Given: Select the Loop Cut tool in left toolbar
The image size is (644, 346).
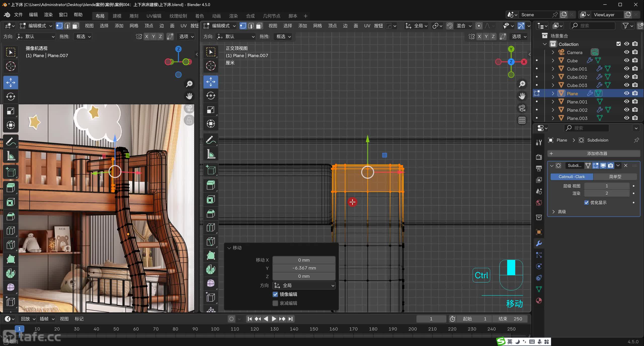Looking at the screenshot, I should (11, 231).
